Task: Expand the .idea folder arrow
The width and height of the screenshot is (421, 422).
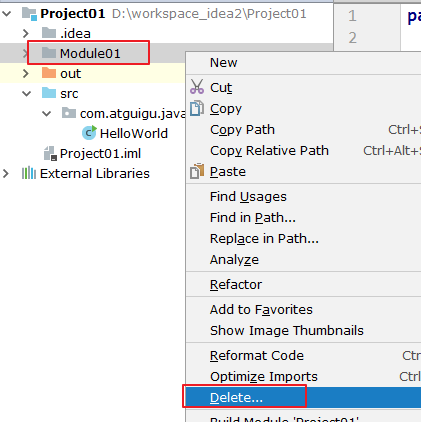Action: pyautogui.click(x=26, y=33)
